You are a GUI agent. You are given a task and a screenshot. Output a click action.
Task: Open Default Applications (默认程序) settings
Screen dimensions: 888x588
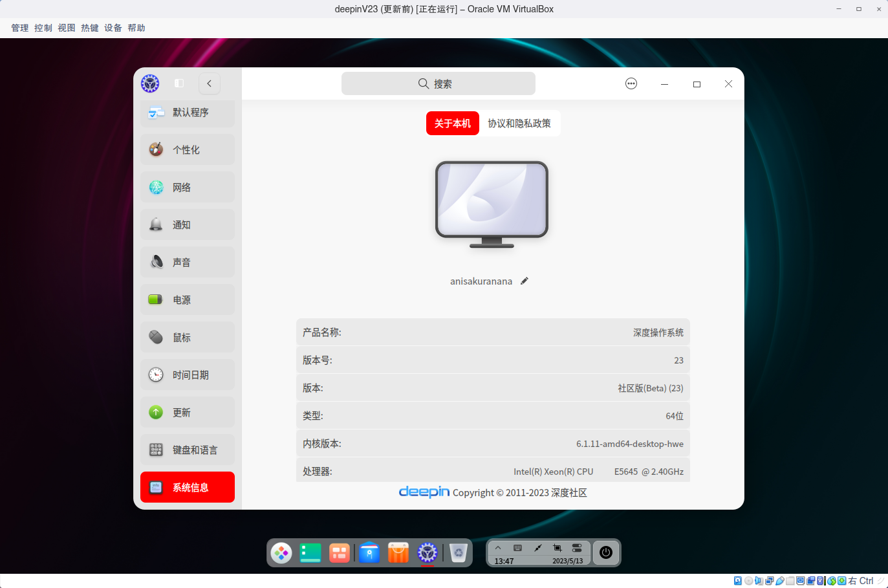[187, 113]
